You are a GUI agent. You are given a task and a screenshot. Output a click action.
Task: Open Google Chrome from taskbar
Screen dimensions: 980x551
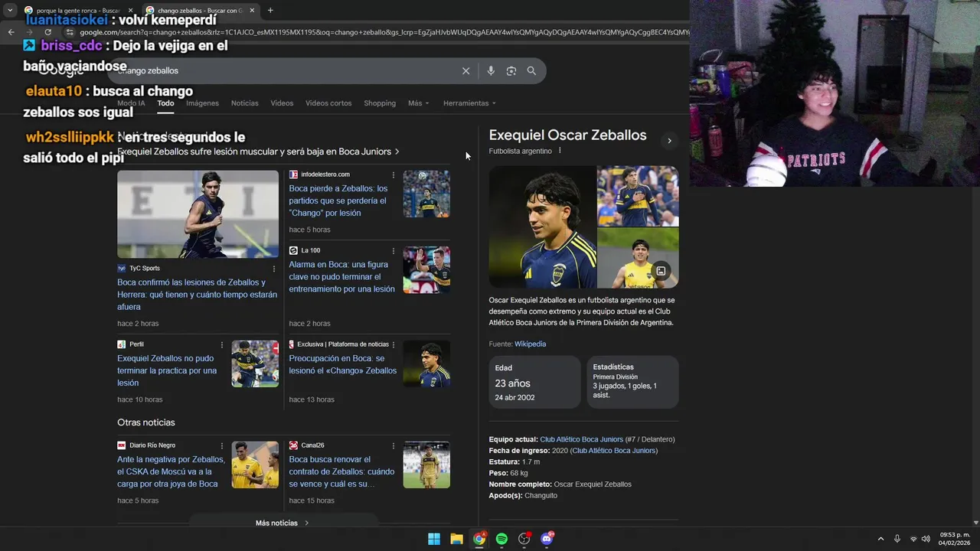pyautogui.click(x=479, y=539)
